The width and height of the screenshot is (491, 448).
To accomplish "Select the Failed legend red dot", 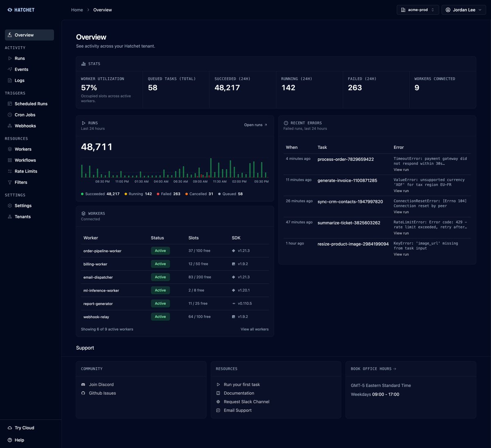I will click(158, 194).
